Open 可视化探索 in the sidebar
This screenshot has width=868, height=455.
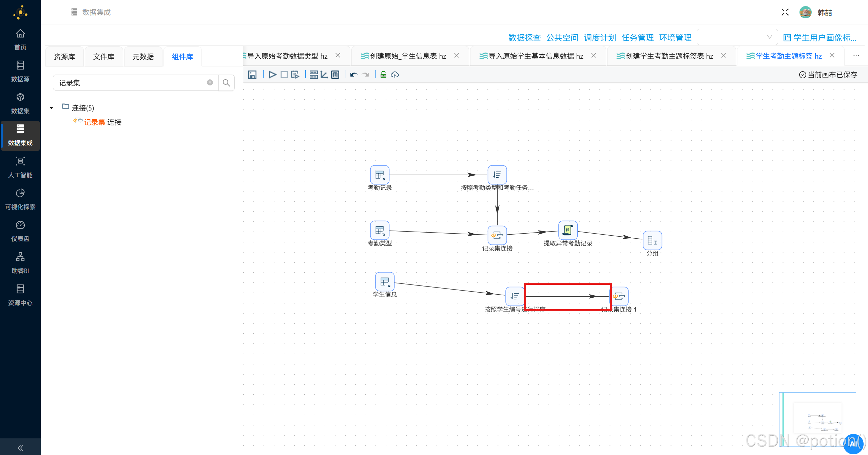(20, 199)
